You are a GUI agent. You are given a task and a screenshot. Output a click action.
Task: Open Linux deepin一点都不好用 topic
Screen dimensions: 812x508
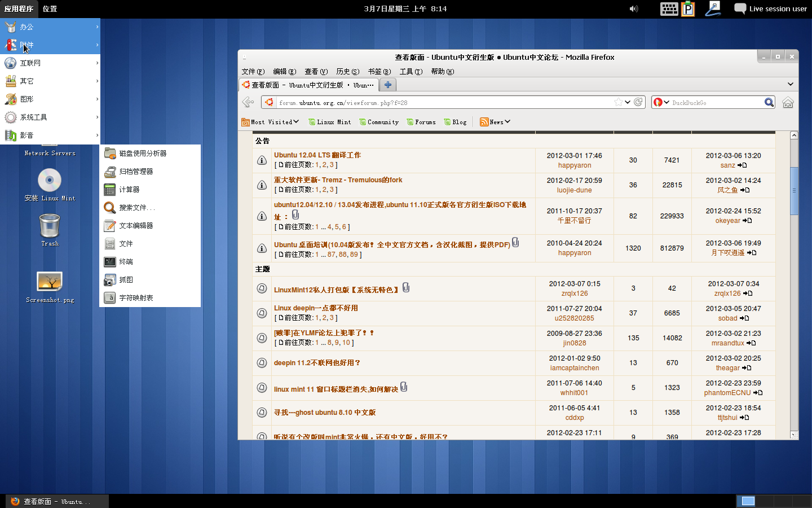(316, 308)
